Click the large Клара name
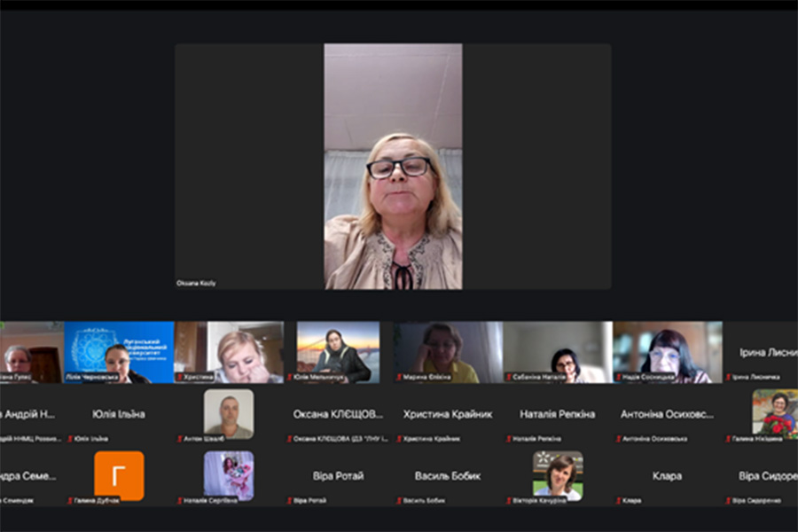The width and height of the screenshot is (798, 532). [667, 476]
